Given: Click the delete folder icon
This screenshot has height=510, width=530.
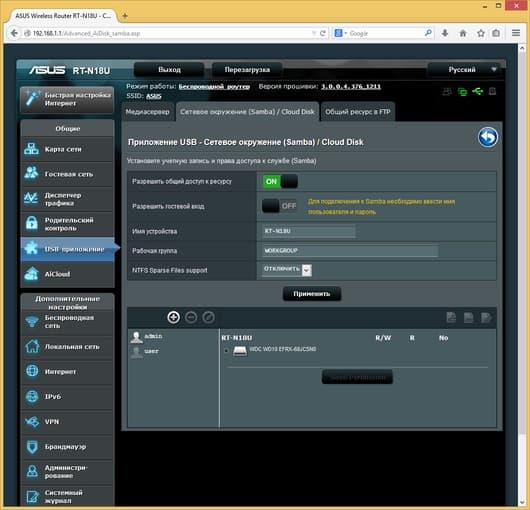Looking at the screenshot, I should (x=468, y=317).
